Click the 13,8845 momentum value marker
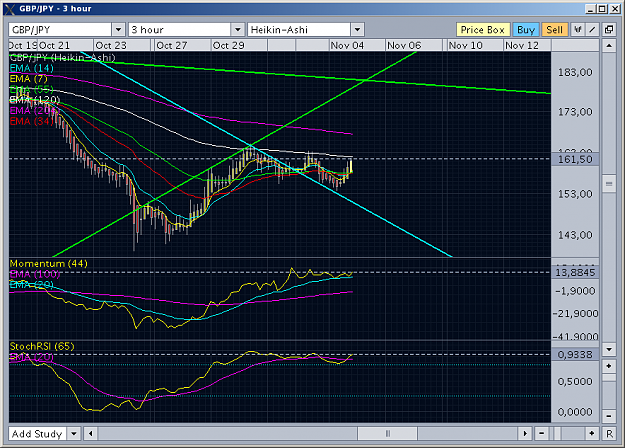Image resolution: width=625 pixels, height=448 pixels. (575, 273)
